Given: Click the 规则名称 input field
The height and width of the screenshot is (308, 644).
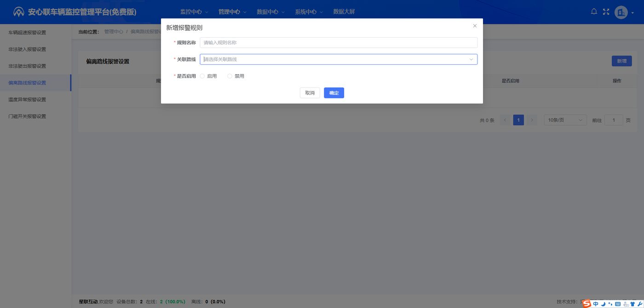Looking at the screenshot, I should coord(339,43).
